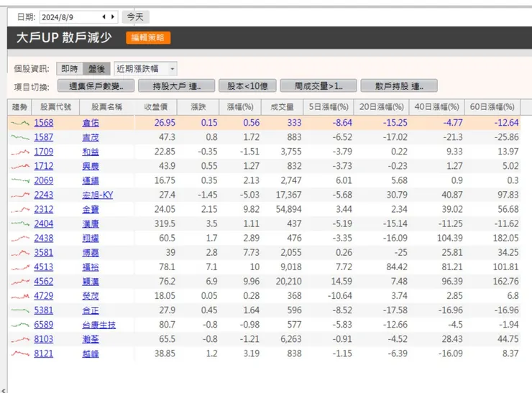The width and height of the screenshot is (532, 393).
Task: Sort by 60日漲幅(%) column header
Action: point(492,107)
